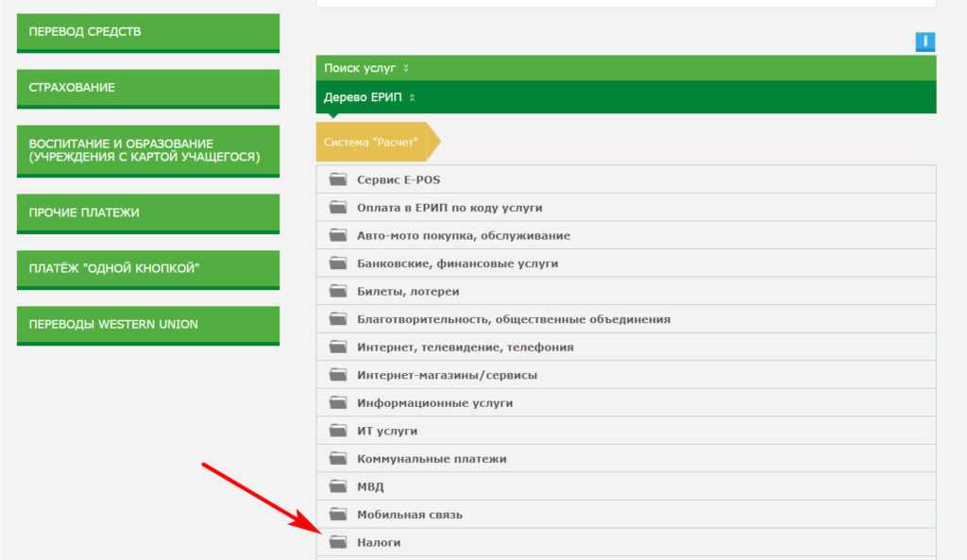Open Интернет, телевидение, телефония category
This screenshot has width=967, height=560.
click(465, 348)
